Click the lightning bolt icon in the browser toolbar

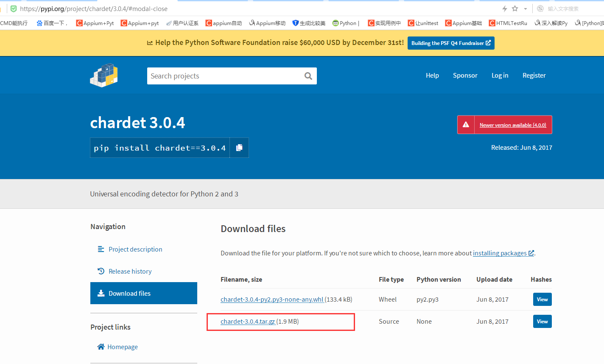tap(504, 8)
